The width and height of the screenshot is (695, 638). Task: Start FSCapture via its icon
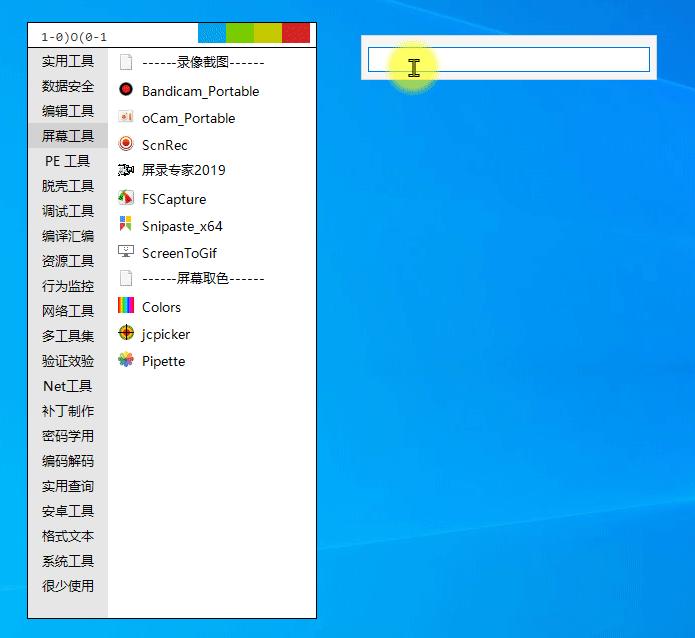[x=126, y=198]
